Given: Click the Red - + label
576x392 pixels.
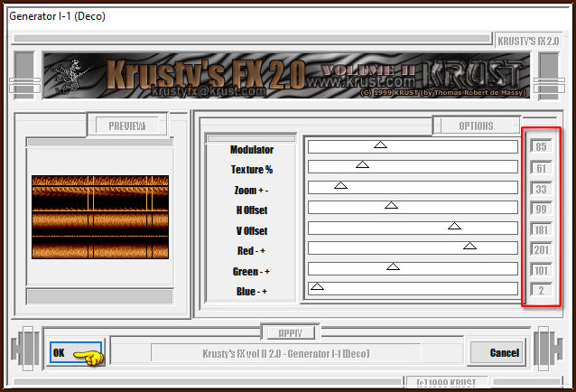Looking at the screenshot, I should pos(251,251).
